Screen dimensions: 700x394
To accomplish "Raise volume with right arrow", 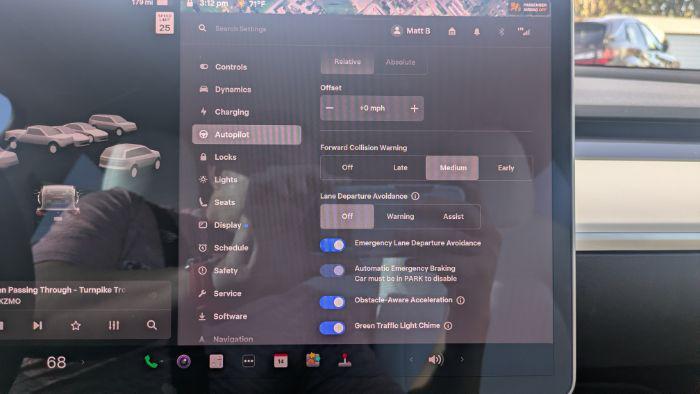I will 462,359.
